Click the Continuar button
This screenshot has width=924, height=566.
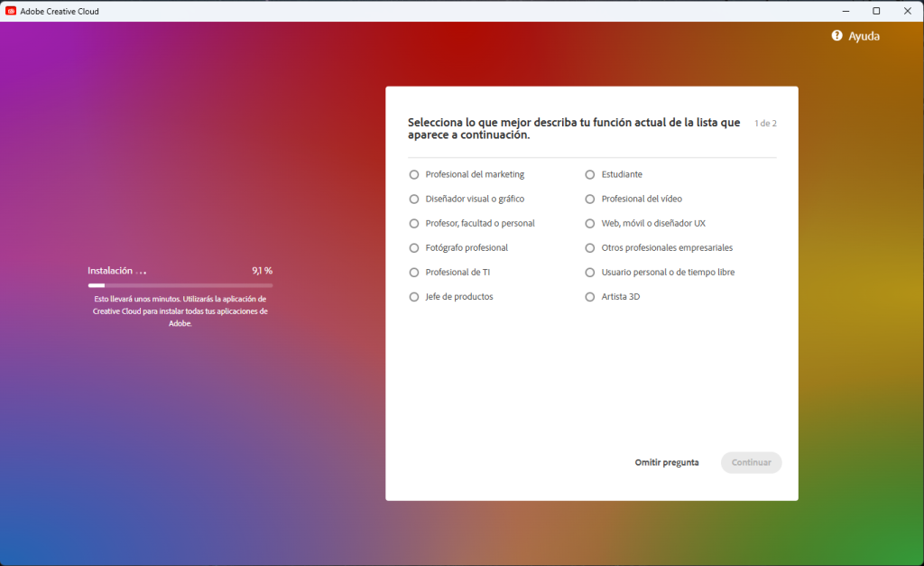[751, 462]
